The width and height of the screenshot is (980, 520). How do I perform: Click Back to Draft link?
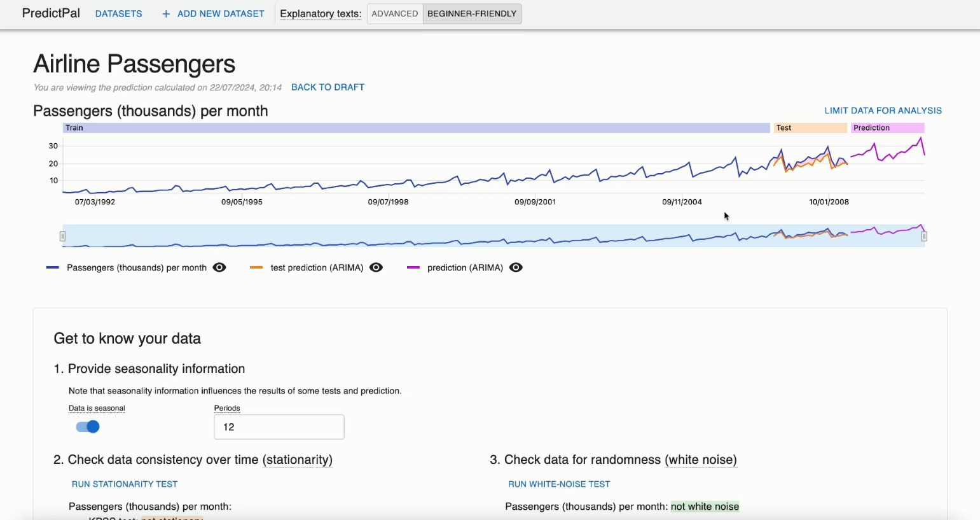click(x=328, y=87)
